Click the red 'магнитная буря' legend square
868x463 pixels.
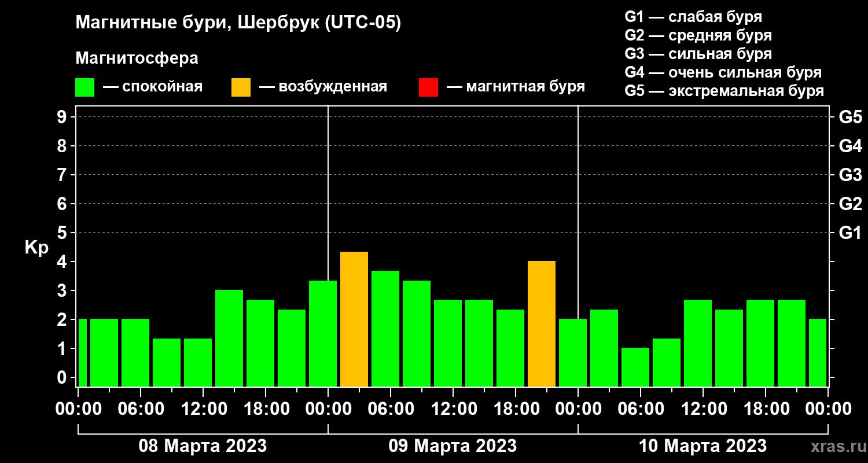pyautogui.click(x=428, y=87)
